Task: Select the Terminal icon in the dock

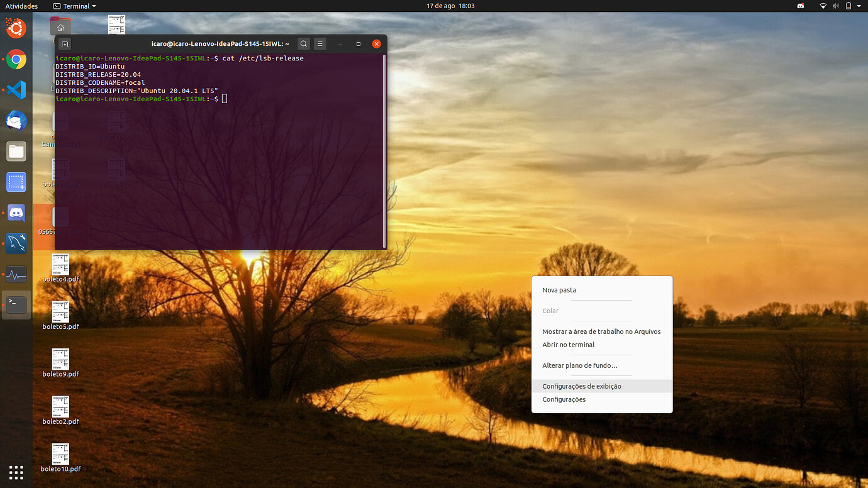Action: coord(16,305)
